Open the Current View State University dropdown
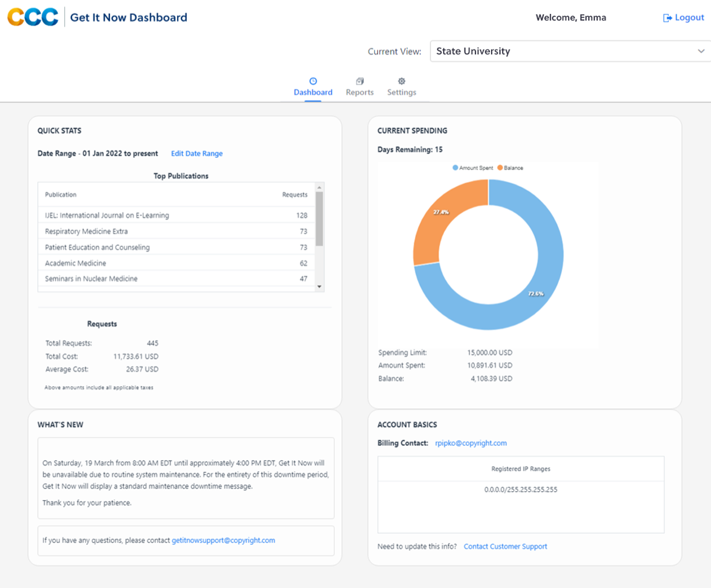The image size is (711, 588). (570, 51)
